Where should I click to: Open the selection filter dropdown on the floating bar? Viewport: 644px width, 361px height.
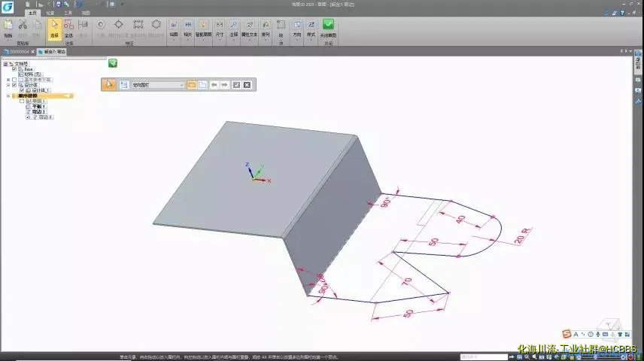181,85
